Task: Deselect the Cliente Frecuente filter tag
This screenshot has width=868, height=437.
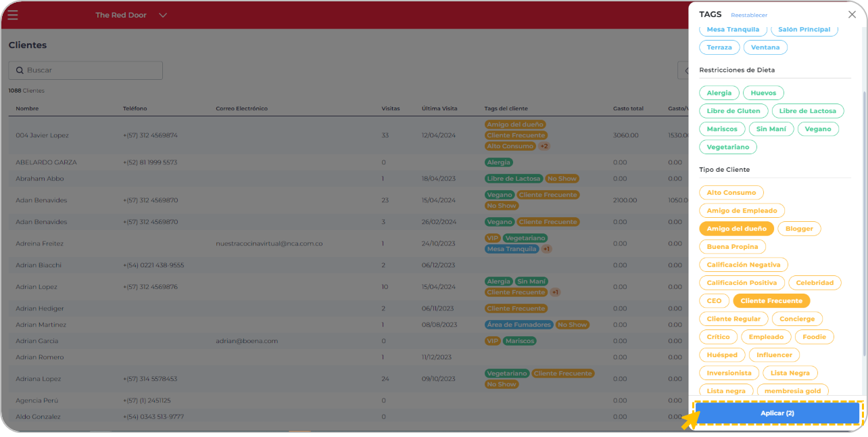Action: (x=771, y=301)
